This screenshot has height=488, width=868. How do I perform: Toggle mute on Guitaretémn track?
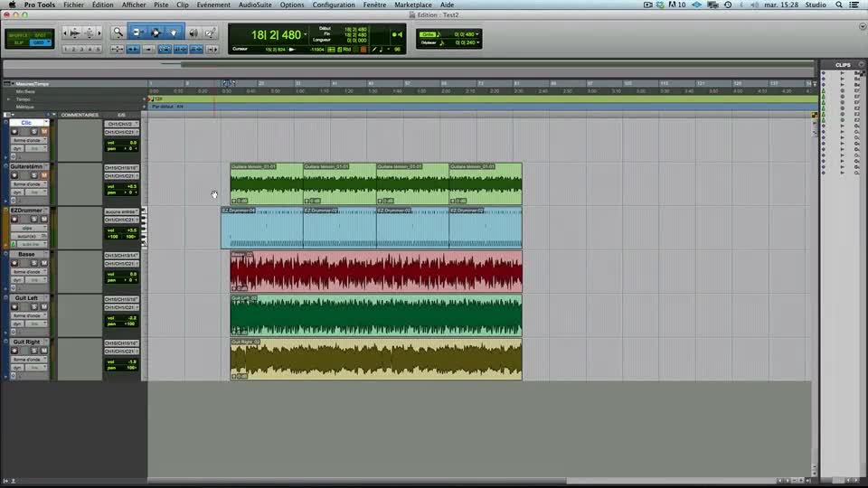pos(43,175)
